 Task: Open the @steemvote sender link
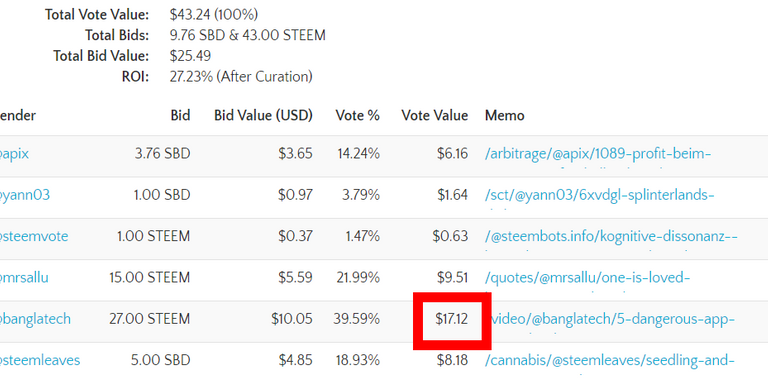click(x=34, y=237)
